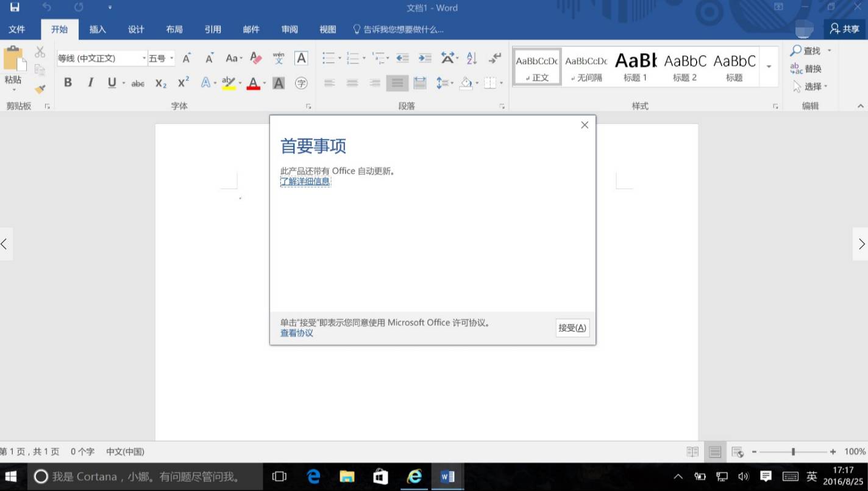Toggle Bold formatting
The width and height of the screenshot is (868, 491).
[68, 83]
